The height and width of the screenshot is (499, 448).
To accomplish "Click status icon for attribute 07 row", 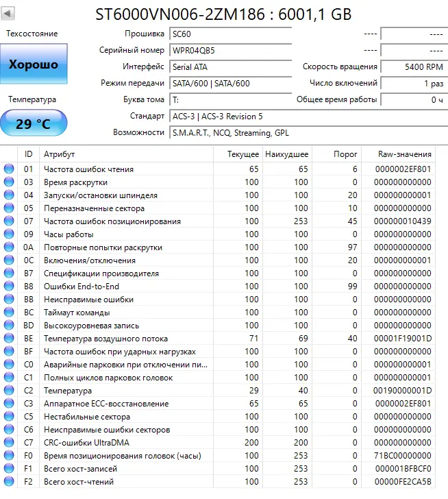I will [x=9, y=221].
